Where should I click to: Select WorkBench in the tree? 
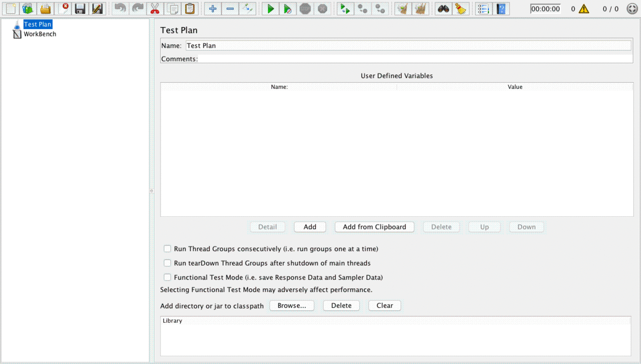click(40, 34)
